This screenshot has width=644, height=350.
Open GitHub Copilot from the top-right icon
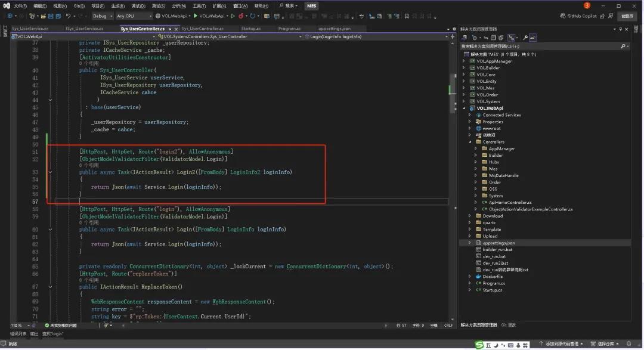pos(581,16)
